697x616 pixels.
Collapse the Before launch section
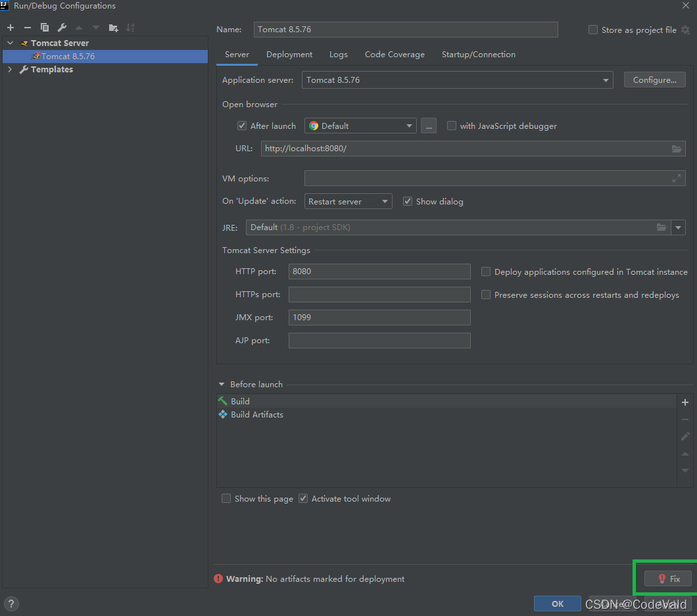[222, 384]
